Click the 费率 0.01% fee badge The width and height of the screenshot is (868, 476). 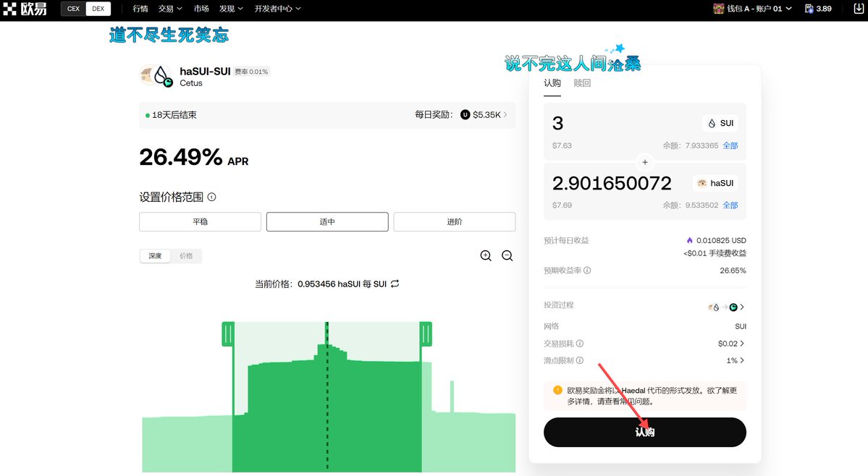click(x=251, y=72)
